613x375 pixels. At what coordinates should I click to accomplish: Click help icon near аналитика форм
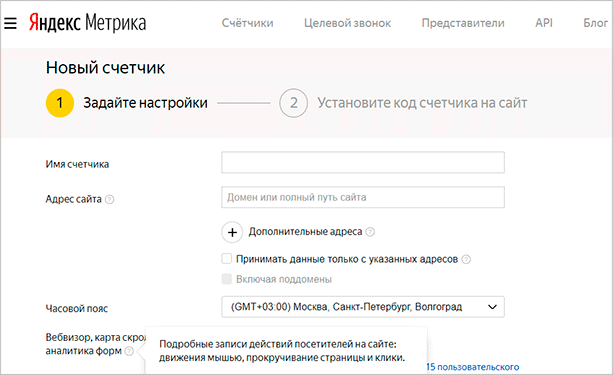[129, 351]
